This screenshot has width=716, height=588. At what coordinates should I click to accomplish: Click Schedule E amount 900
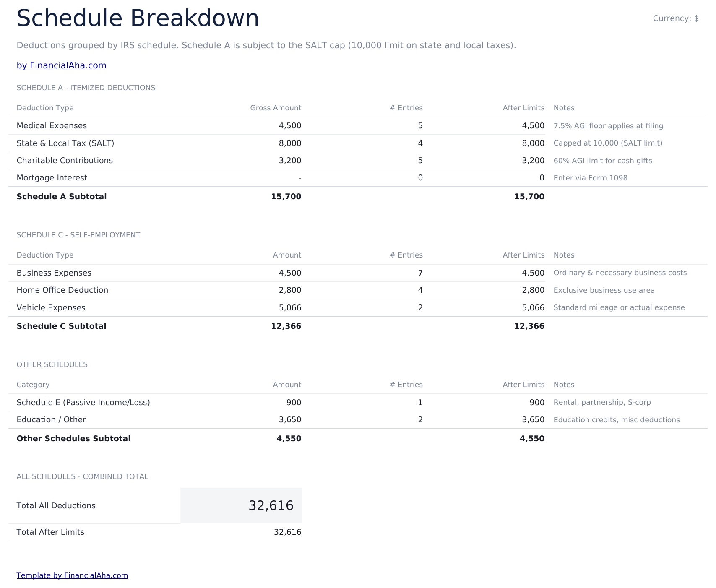click(x=294, y=403)
